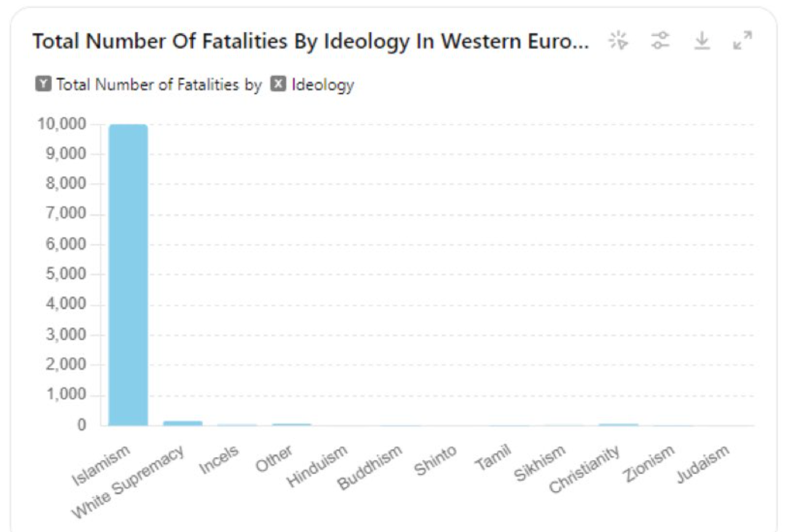The height and width of the screenshot is (532, 788).
Task: Click the 'Ideology' legend label
Action: tap(323, 84)
